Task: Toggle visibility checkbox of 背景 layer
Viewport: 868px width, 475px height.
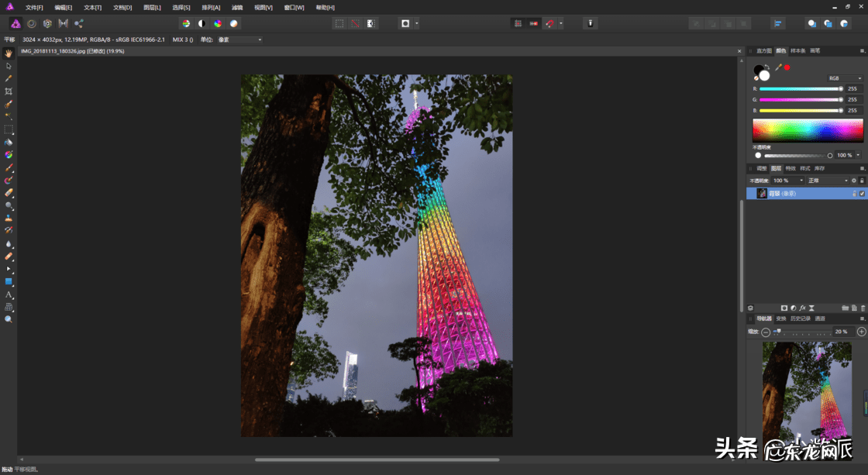Action: 862,193
